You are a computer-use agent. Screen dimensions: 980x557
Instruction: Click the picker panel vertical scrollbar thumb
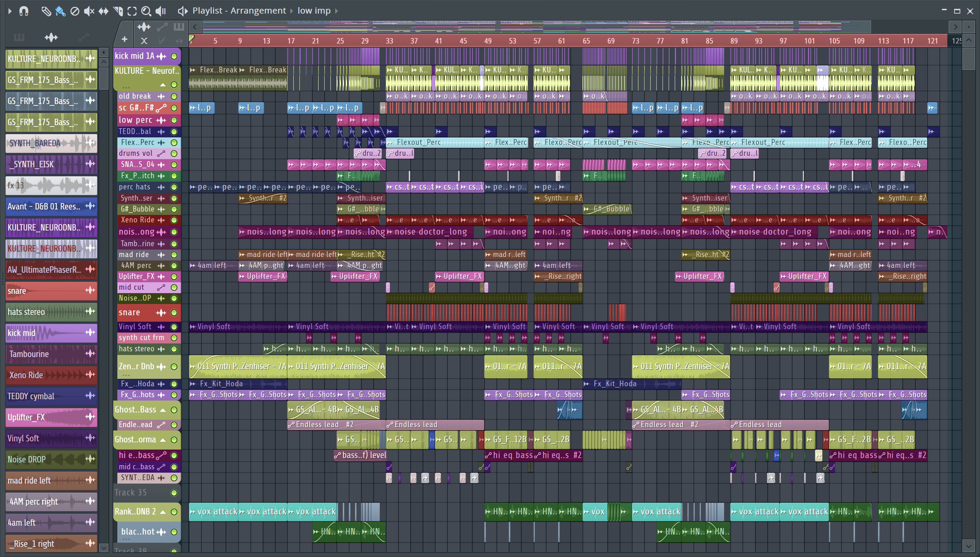click(x=104, y=79)
